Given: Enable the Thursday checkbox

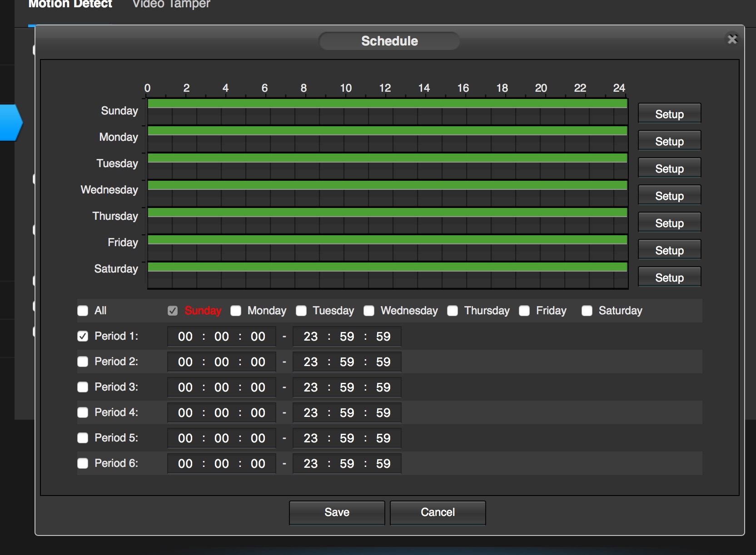Looking at the screenshot, I should tap(453, 311).
